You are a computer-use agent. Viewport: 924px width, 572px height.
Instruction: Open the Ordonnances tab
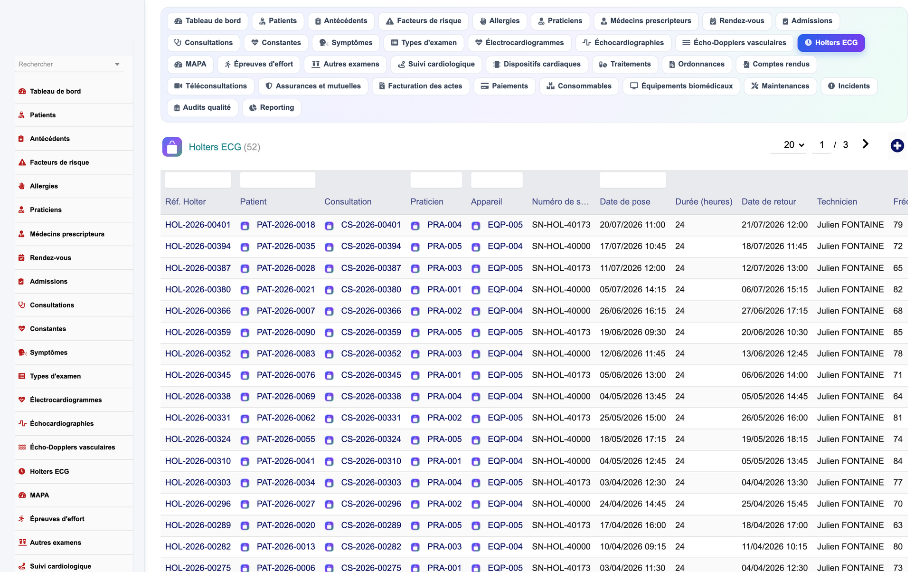[x=697, y=64]
